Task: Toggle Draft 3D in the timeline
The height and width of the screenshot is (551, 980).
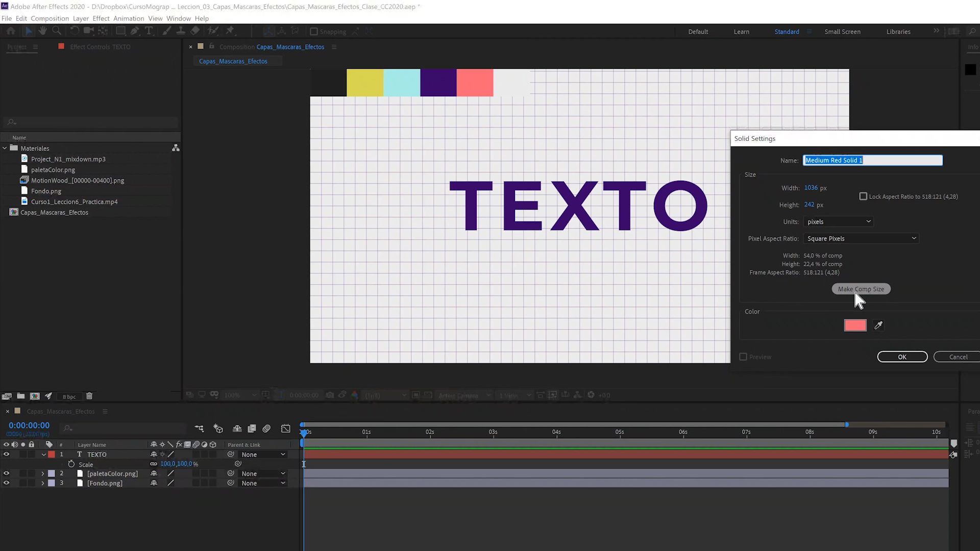Action: pyautogui.click(x=218, y=429)
